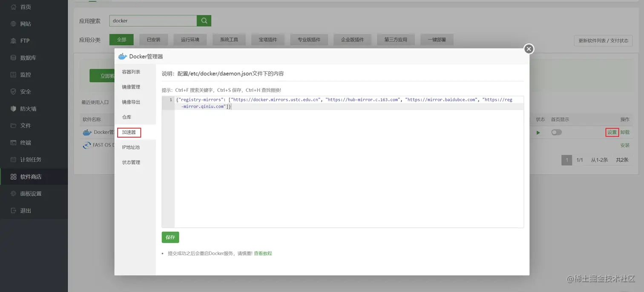Select the 全部 category tab
The width and height of the screenshot is (644, 292).
(x=121, y=40)
